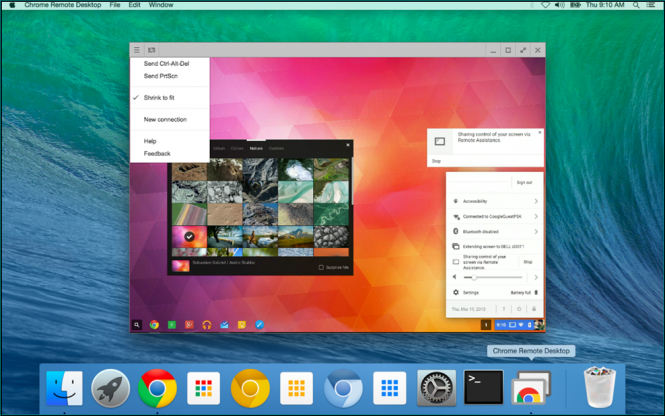Click the Sign out button
Viewport: 665px width, 416px height.
[x=524, y=183]
